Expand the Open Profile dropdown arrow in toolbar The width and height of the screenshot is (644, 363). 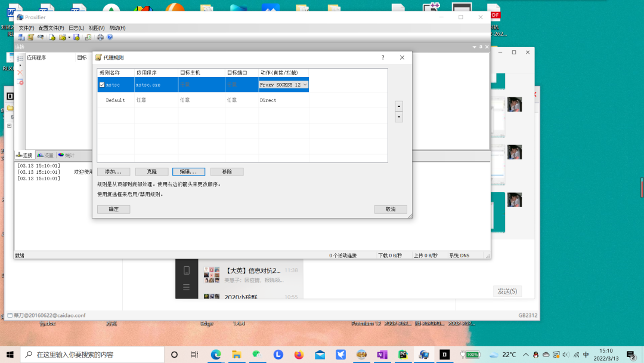point(69,38)
